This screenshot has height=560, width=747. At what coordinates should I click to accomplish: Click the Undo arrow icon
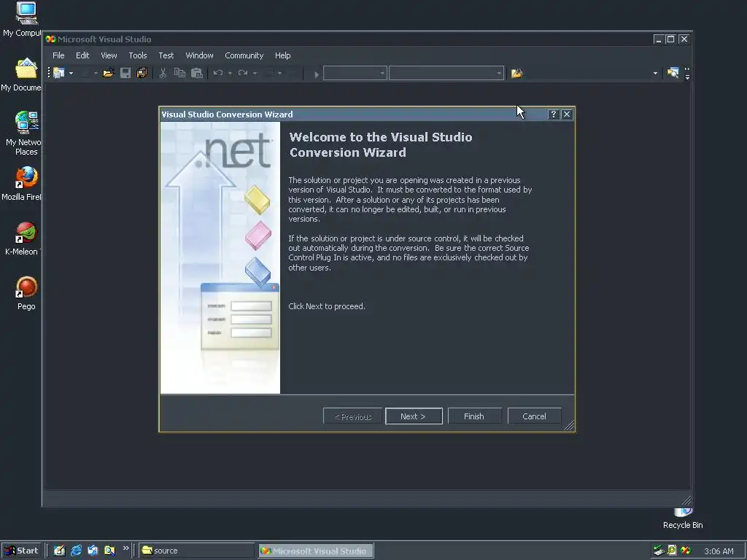218,73
